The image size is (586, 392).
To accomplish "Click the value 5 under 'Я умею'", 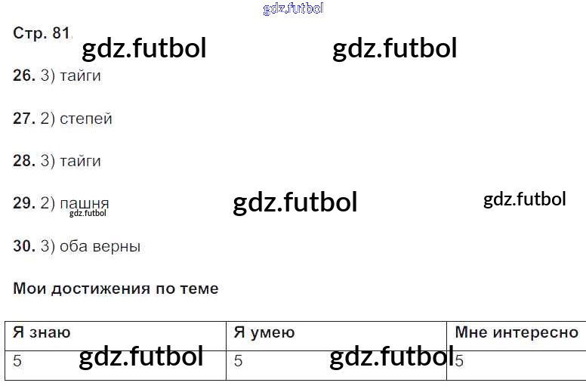I will [x=239, y=362].
